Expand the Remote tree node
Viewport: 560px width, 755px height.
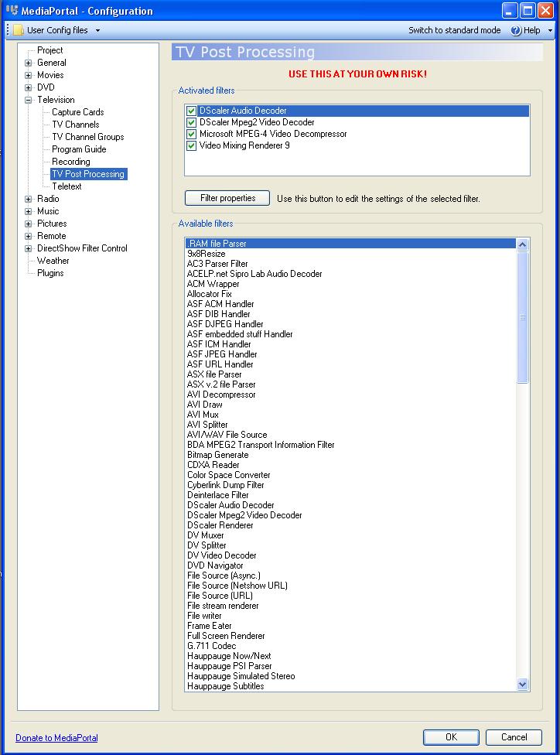pos(29,236)
